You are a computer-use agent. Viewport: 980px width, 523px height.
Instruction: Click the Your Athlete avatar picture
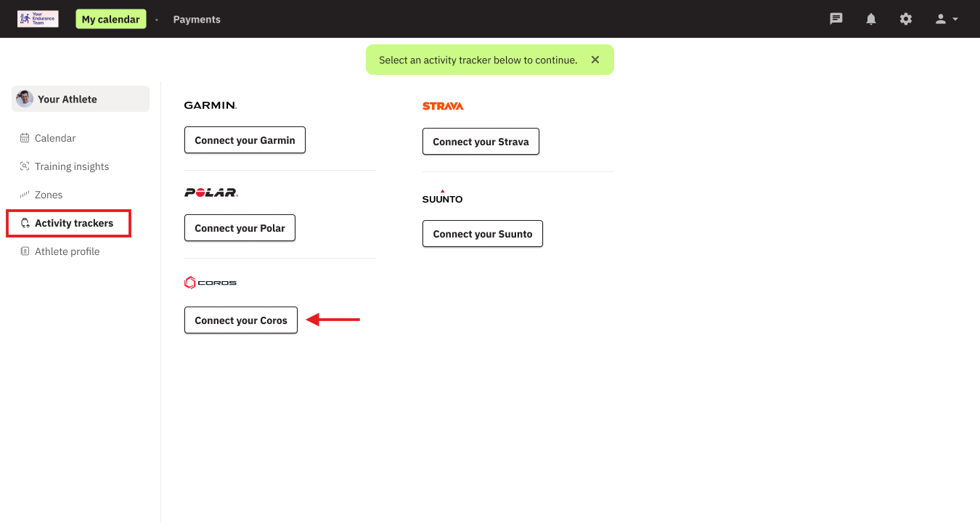25,99
